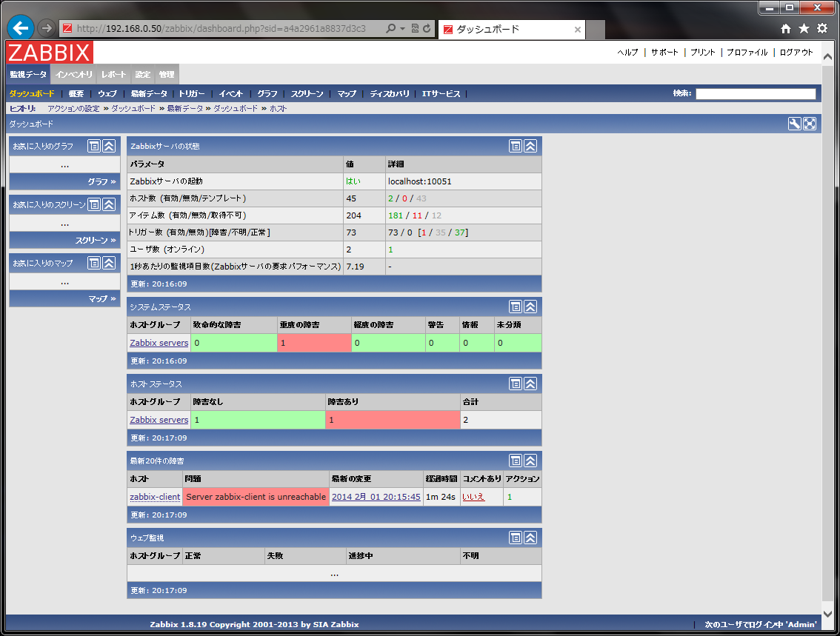The image size is (840, 636).
Task: Open the イベント submenu item
Action: [231, 94]
